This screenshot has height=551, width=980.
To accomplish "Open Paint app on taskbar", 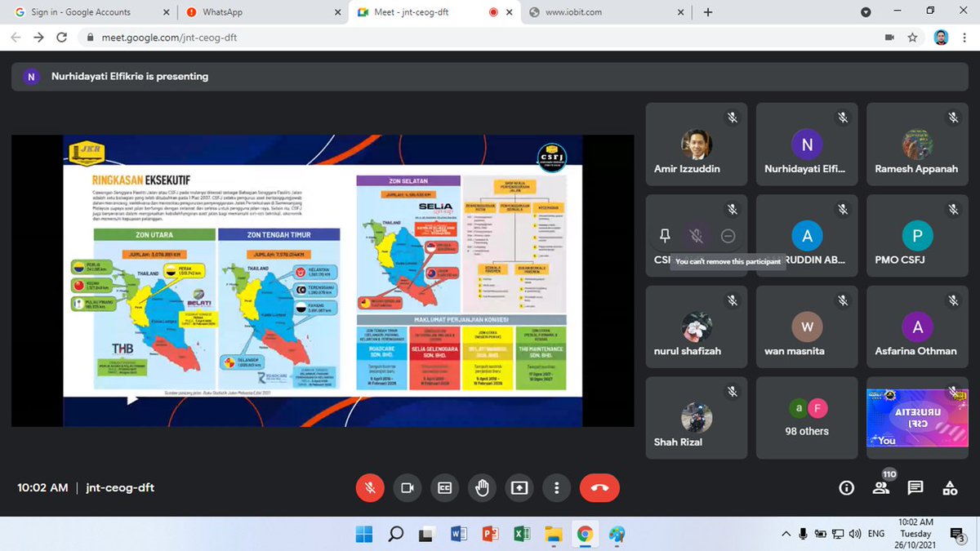I will pos(617,534).
